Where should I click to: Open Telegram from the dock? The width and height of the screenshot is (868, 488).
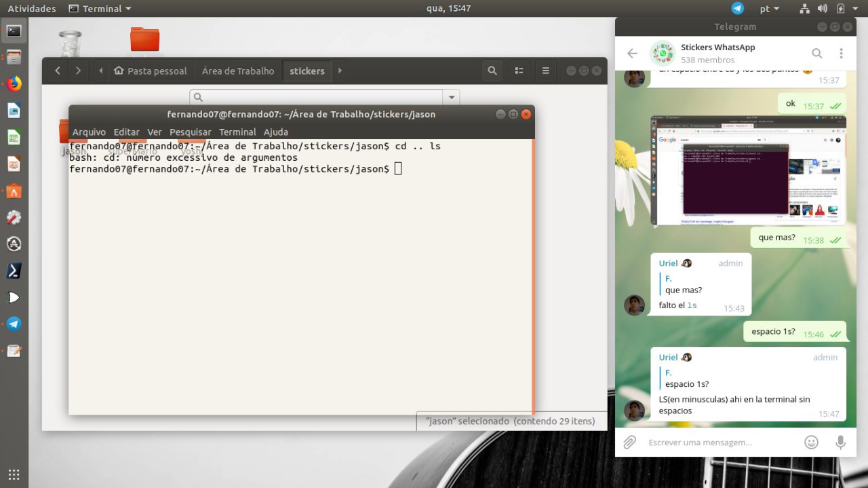[14, 324]
